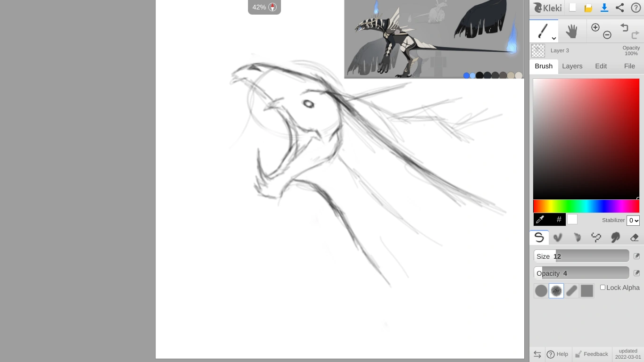Image resolution: width=644 pixels, height=362 pixels.
Task: Open the Stabilizer dropdown
Action: click(633, 220)
